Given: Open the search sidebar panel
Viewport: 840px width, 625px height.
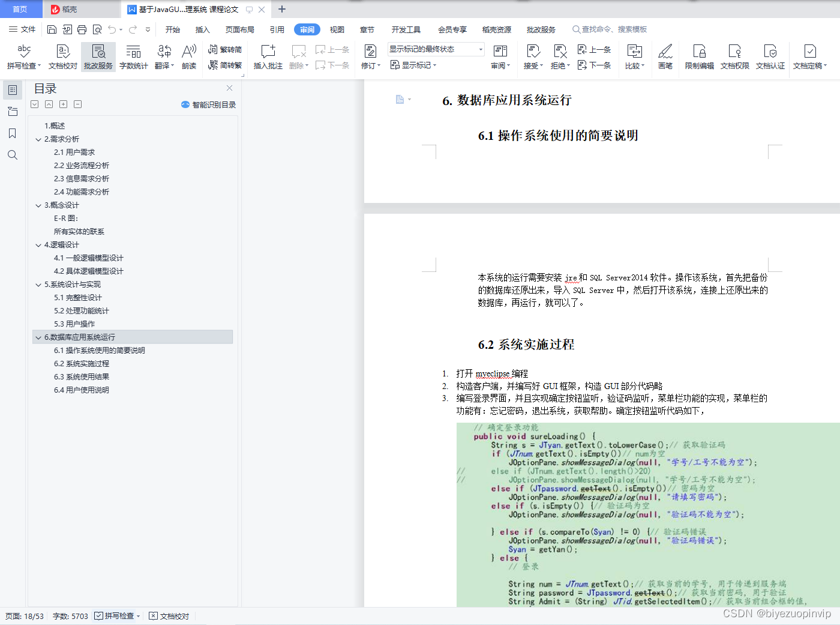Looking at the screenshot, I should (12, 155).
